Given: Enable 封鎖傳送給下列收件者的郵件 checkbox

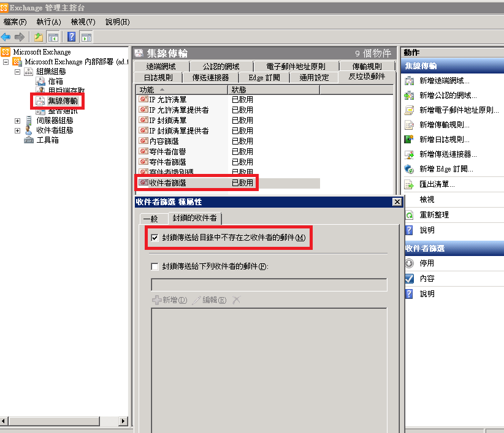Looking at the screenshot, I should point(155,266).
